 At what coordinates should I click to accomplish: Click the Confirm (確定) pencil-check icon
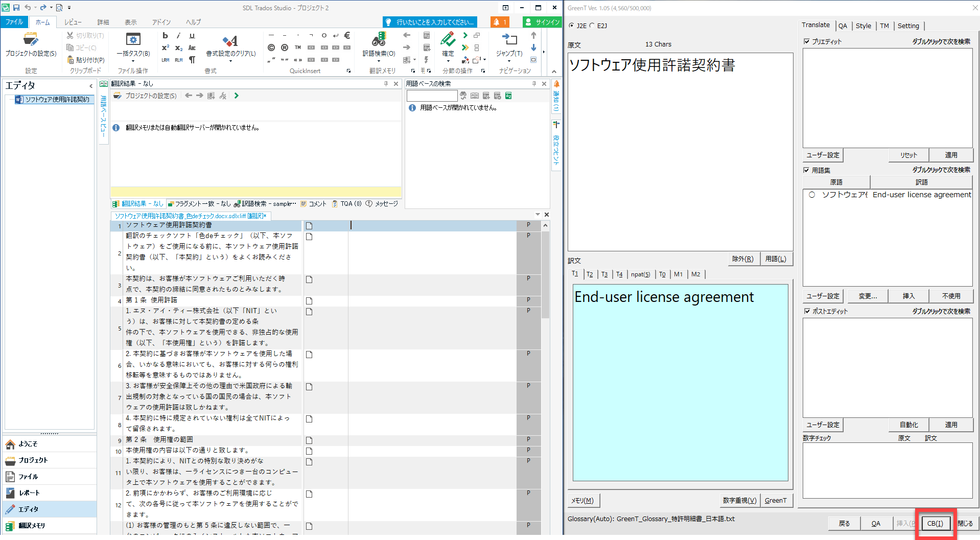448,39
